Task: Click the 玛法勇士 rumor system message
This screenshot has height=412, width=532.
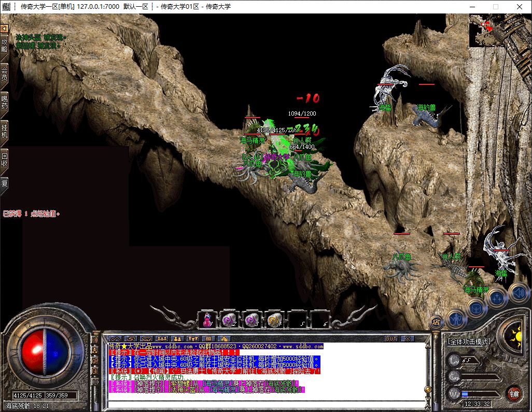Action: point(215,371)
